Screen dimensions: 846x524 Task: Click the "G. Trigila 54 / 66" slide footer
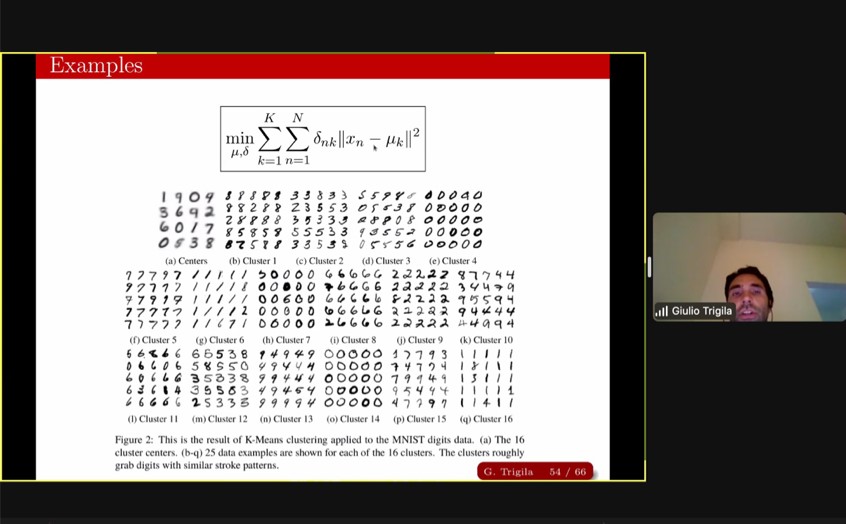[535, 472]
